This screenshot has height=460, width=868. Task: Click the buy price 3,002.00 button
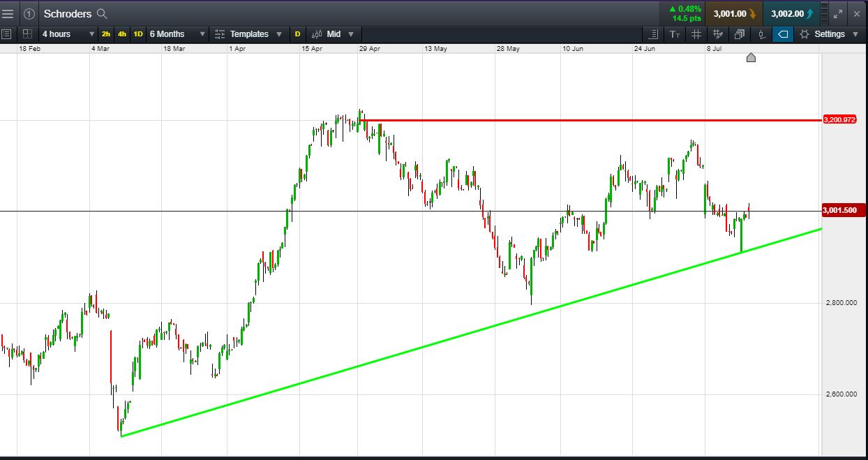point(791,13)
